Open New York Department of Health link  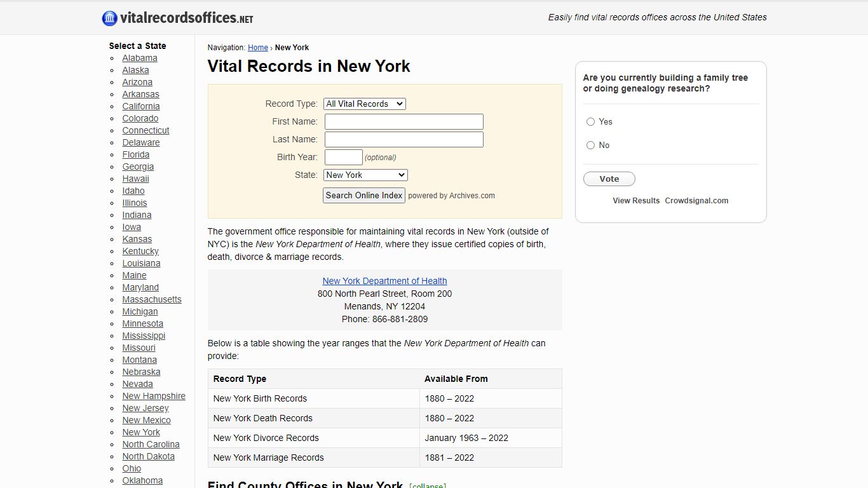(384, 281)
